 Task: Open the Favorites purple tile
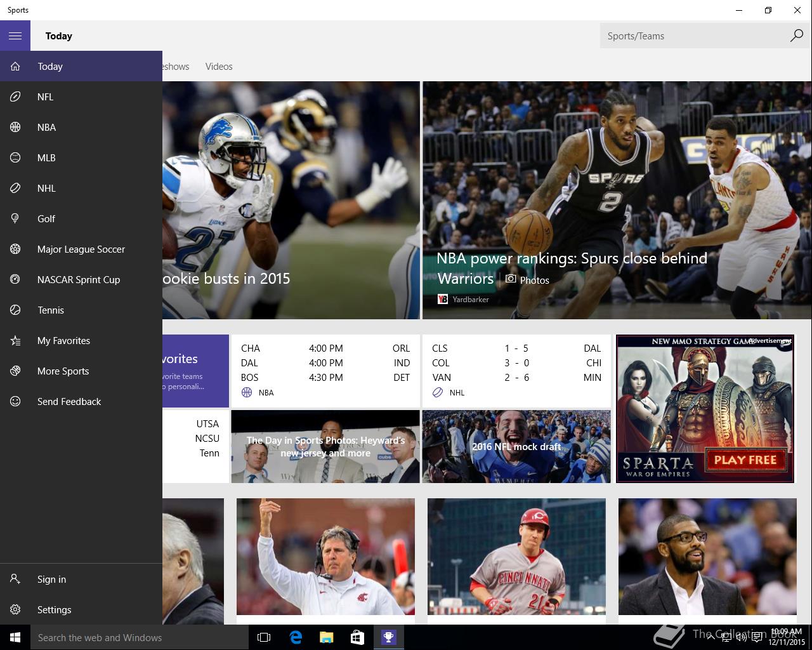(195, 371)
